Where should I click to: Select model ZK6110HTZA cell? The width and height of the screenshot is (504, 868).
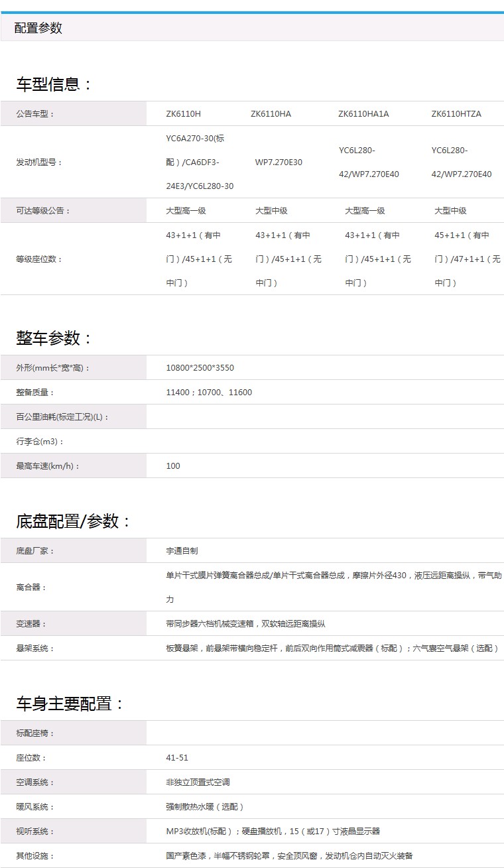click(x=456, y=114)
